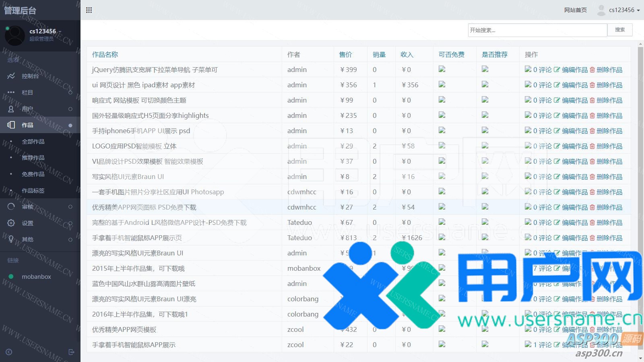
Task: Collapse 作品 submenu via its filled circle
Action: click(x=70, y=125)
